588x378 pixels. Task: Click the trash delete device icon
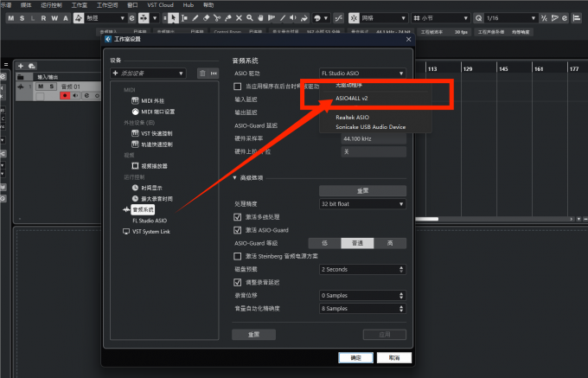[202, 74]
